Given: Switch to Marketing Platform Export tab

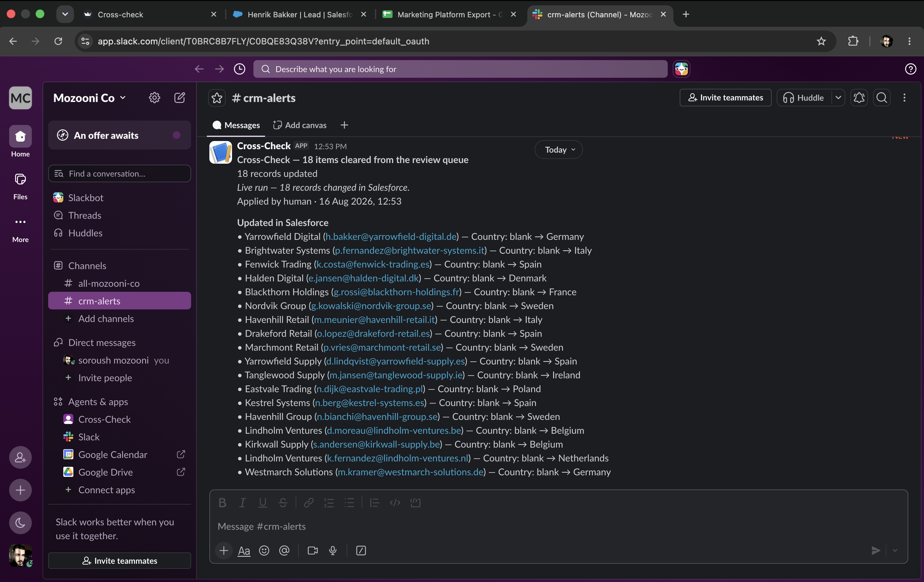Looking at the screenshot, I should 449,14.
